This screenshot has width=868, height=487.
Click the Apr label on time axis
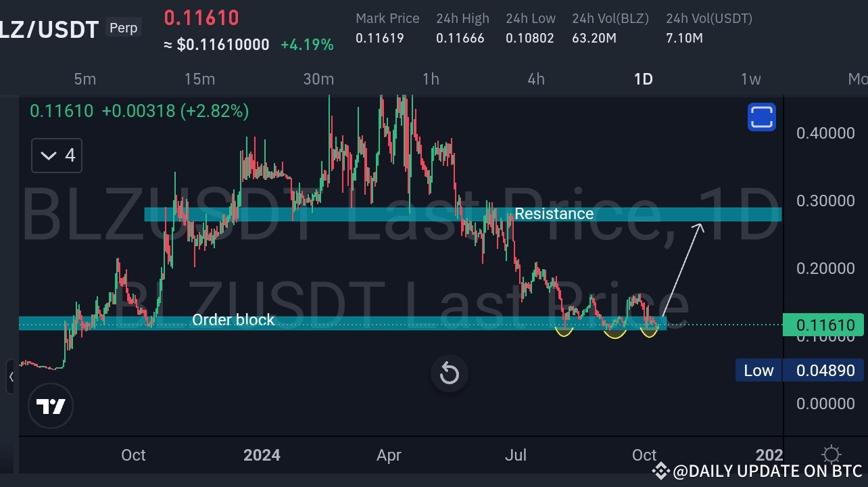389,455
